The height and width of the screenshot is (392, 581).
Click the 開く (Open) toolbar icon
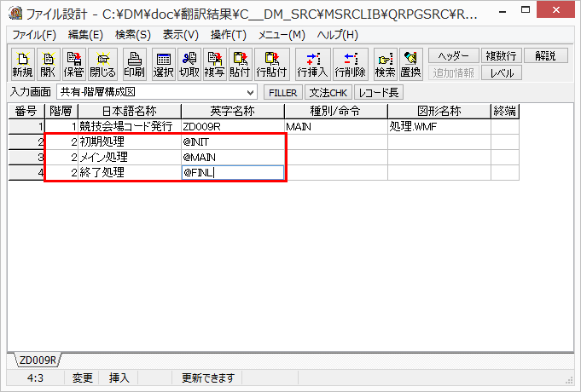pos(48,64)
